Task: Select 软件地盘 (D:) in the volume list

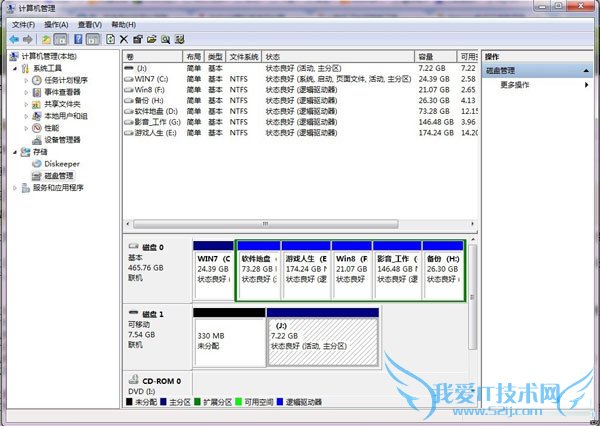Action: click(300, 111)
